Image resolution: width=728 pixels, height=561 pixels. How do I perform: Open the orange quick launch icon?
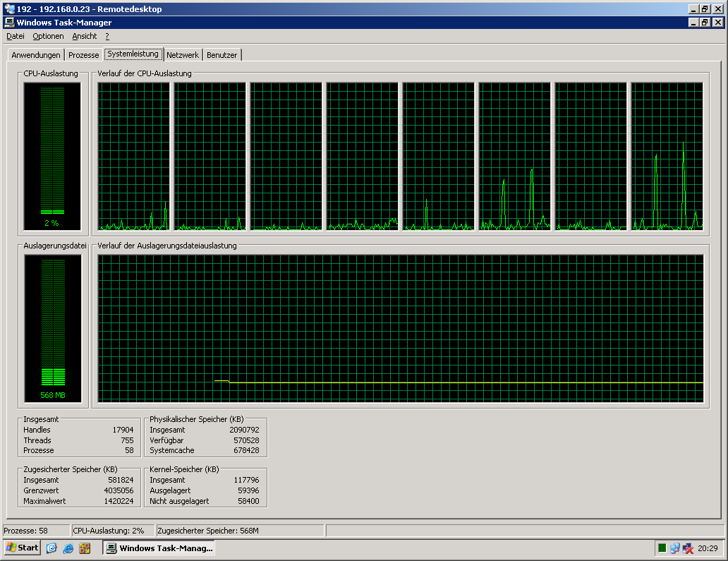[x=85, y=548]
